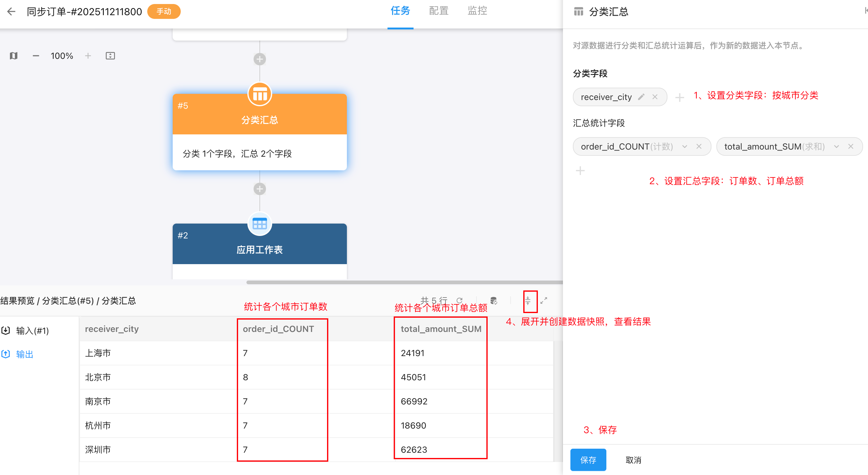Zoom out with the minus icon
Viewport: 868px width, 475px height.
point(36,56)
